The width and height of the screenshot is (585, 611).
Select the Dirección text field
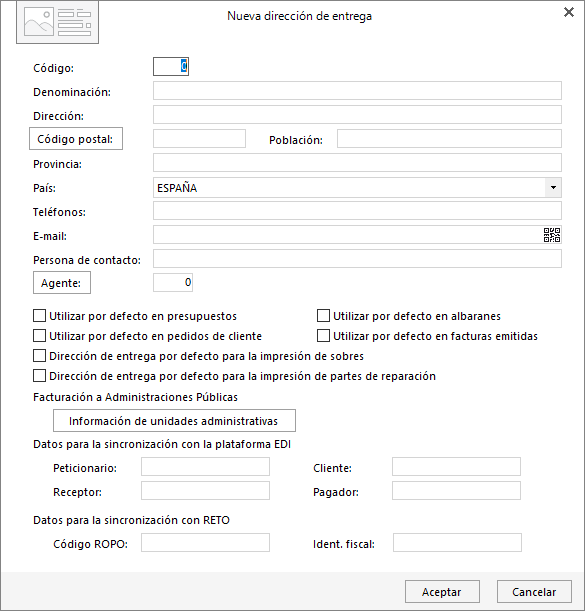click(x=357, y=115)
